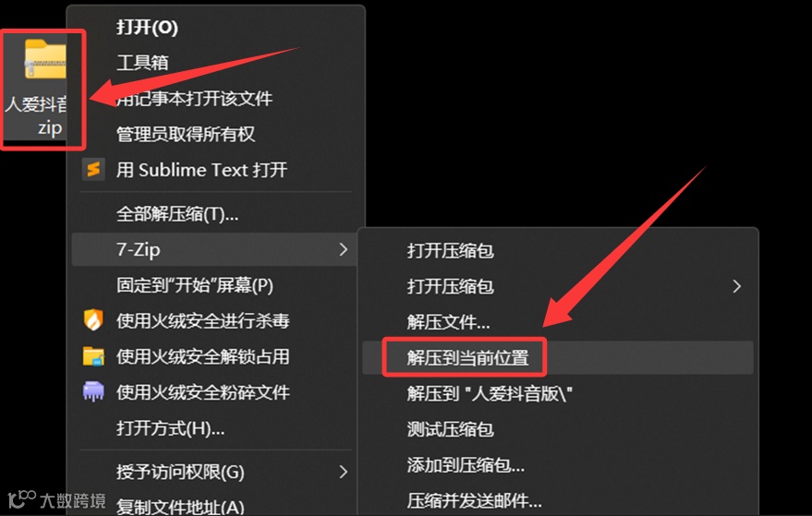
Task: Click 测试压缩包 in the 7-Zip submenu
Action: pyautogui.click(x=450, y=429)
